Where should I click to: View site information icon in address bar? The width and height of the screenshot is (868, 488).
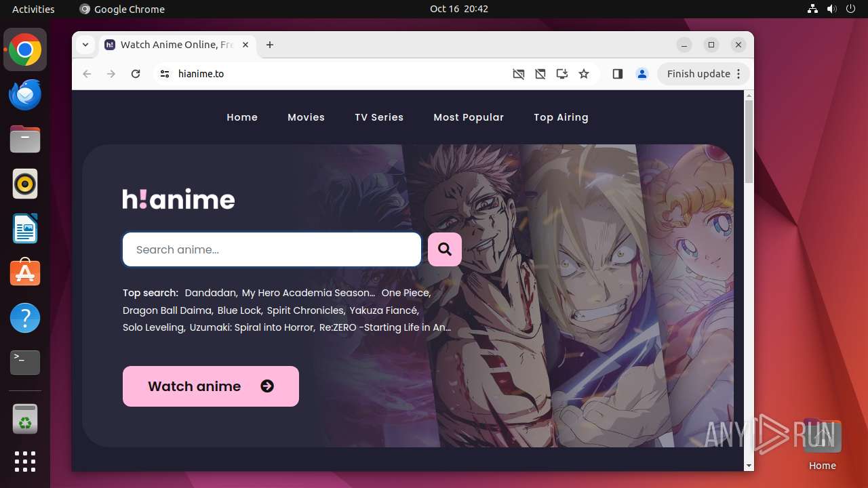tap(164, 74)
